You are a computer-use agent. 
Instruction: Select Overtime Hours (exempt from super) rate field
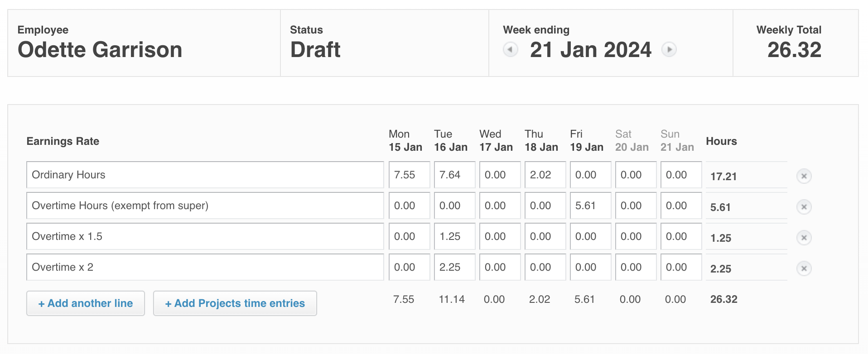coord(205,206)
